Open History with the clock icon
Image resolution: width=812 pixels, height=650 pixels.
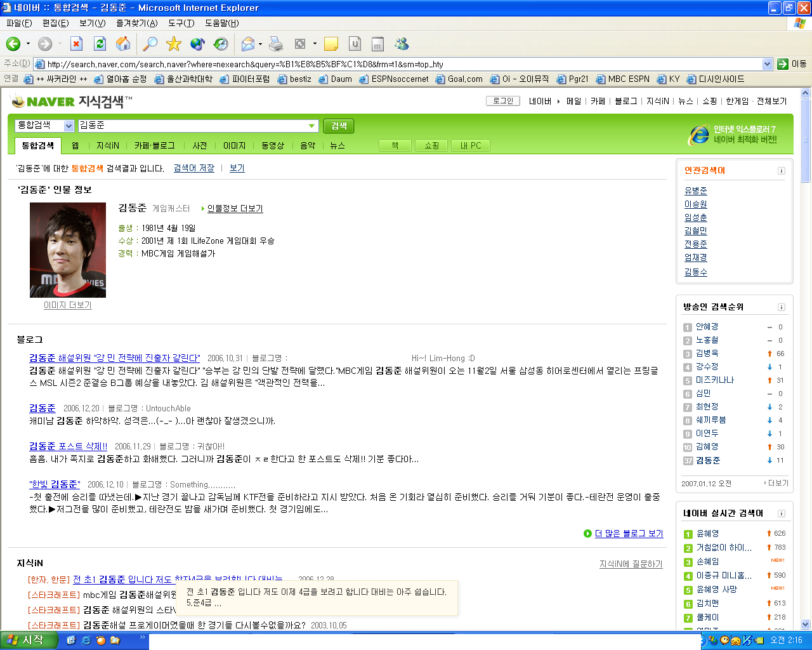tap(221, 44)
